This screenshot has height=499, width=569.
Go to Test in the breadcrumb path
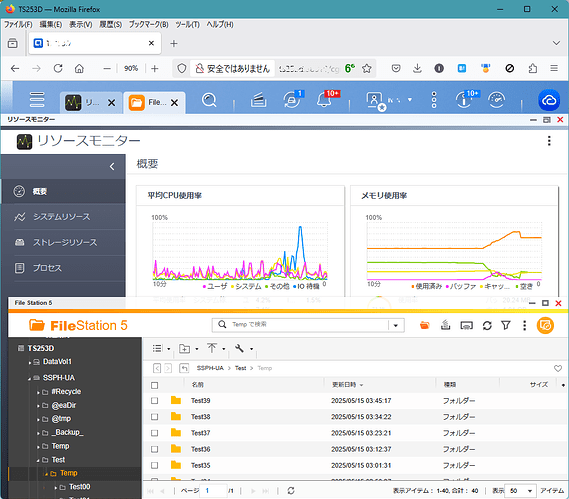click(x=240, y=368)
